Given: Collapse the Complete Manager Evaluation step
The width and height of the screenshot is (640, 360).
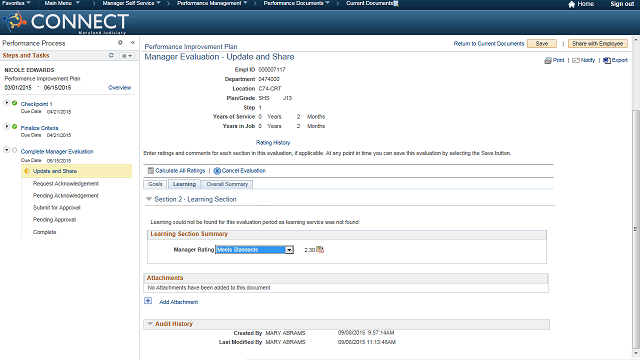Looking at the screenshot, I should (x=7, y=150).
